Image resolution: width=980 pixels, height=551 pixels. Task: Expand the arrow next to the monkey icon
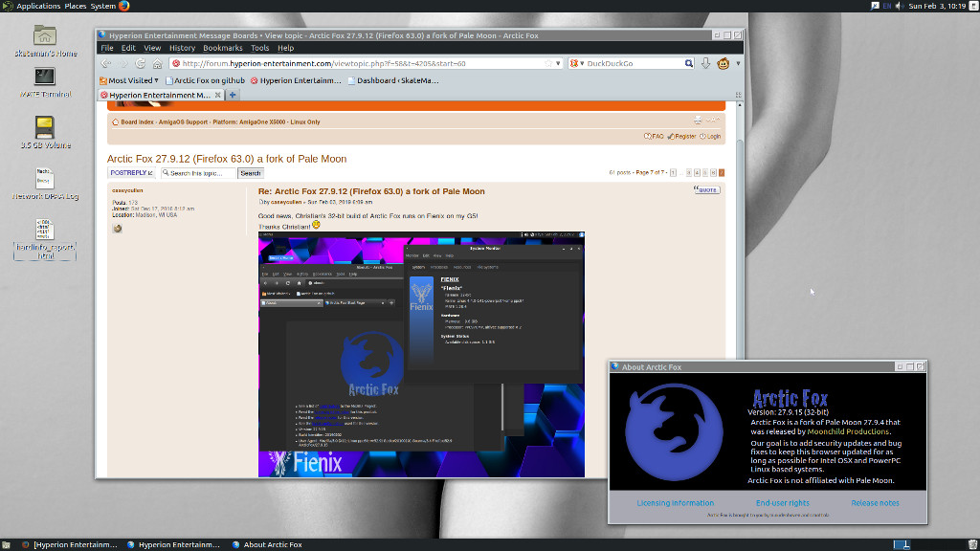click(738, 63)
